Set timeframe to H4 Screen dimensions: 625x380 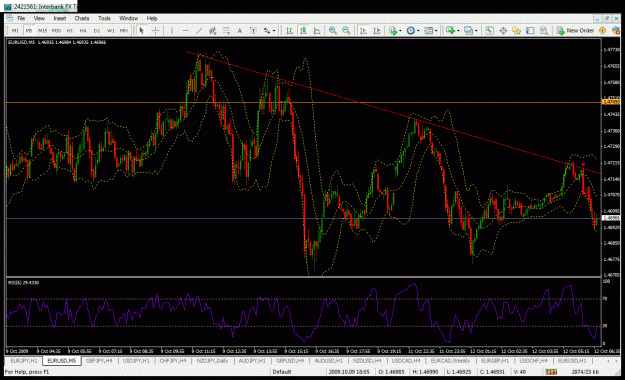click(83, 31)
